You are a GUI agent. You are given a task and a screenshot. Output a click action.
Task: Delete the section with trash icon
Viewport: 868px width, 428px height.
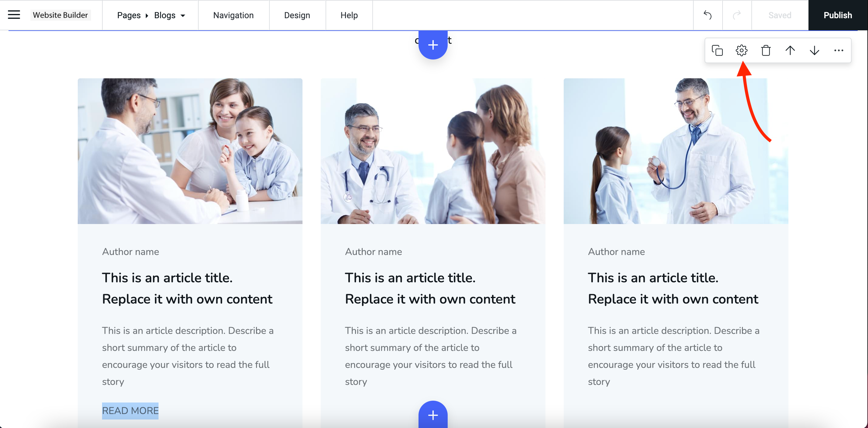pyautogui.click(x=766, y=50)
